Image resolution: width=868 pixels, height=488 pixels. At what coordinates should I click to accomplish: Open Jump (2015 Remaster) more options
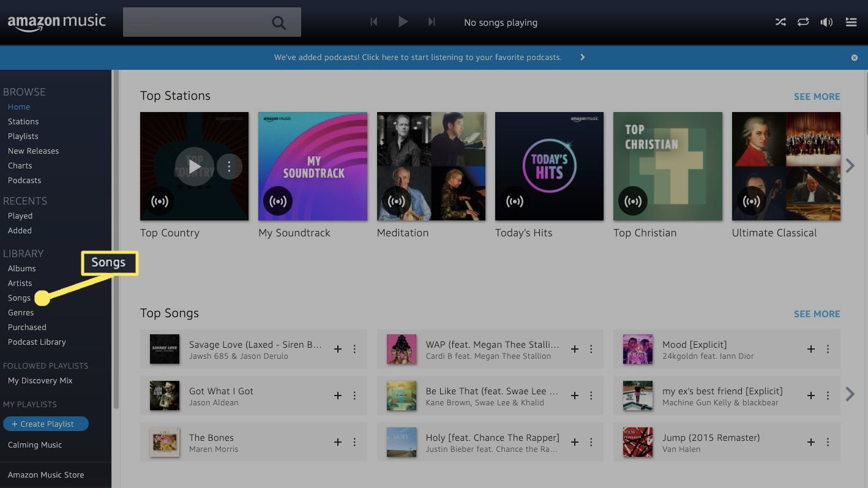click(x=828, y=442)
